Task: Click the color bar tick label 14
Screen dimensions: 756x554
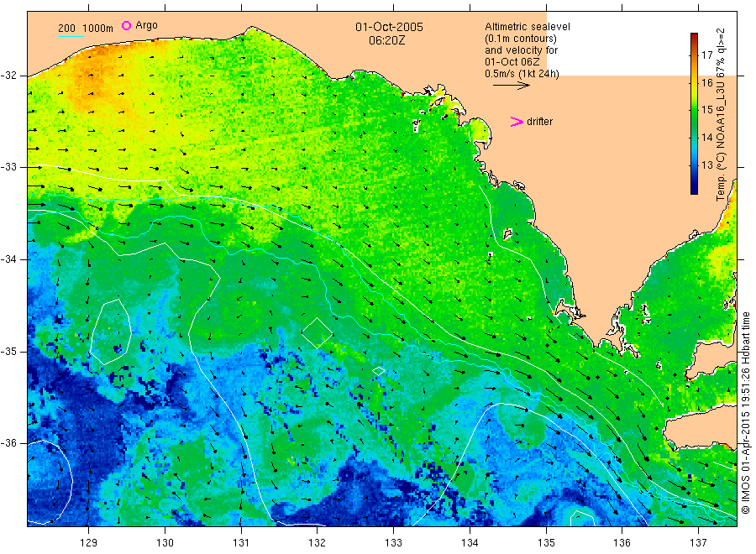Action: point(706,138)
